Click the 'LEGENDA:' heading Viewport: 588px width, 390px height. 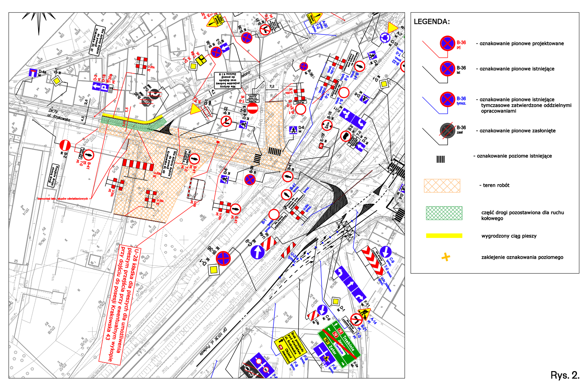[x=432, y=22]
